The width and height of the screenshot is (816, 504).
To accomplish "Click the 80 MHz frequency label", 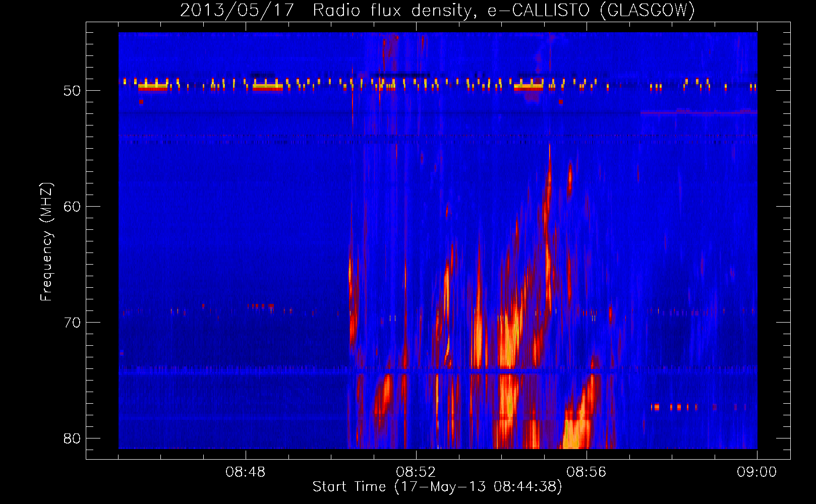I will [x=72, y=438].
